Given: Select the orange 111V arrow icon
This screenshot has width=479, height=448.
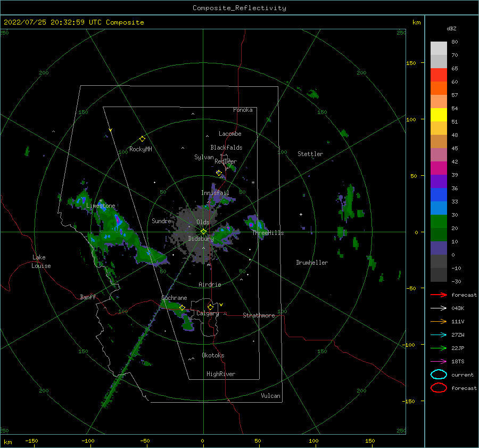Looking at the screenshot, I should (439, 321).
